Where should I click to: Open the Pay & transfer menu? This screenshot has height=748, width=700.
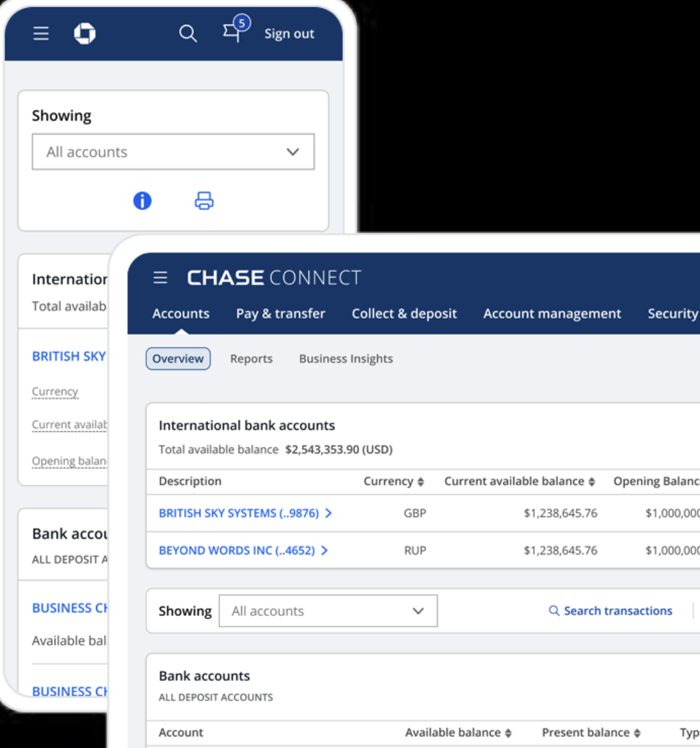280,314
